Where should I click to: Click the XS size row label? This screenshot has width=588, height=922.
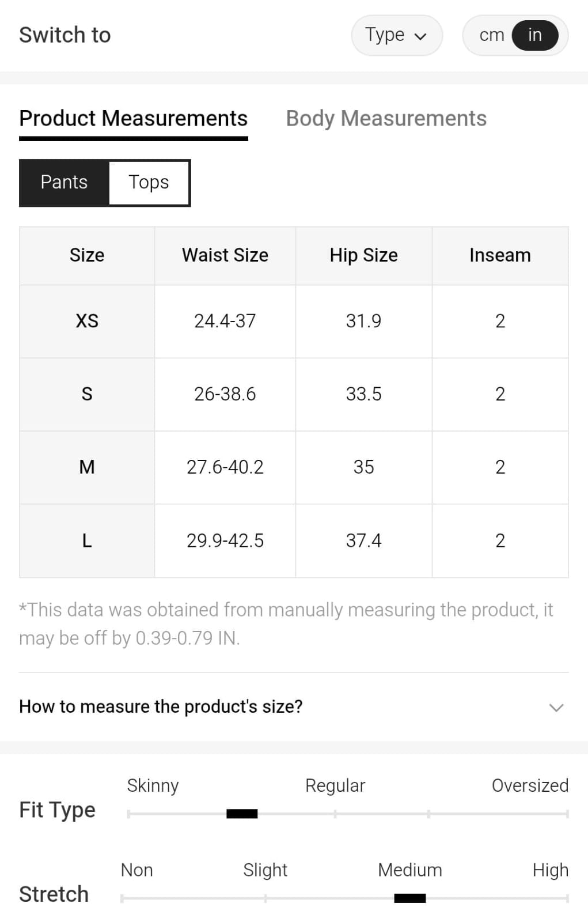click(87, 321)
